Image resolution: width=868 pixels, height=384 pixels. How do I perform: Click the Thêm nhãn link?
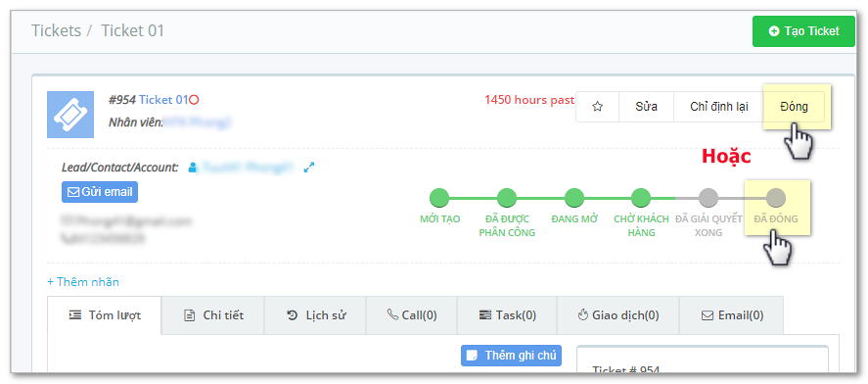[x=83, y=282]
